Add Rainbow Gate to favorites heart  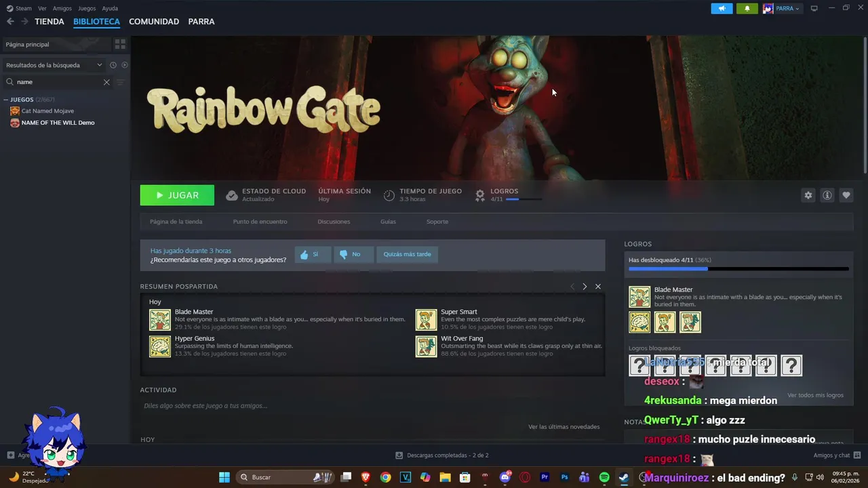[x=846, y=195]
